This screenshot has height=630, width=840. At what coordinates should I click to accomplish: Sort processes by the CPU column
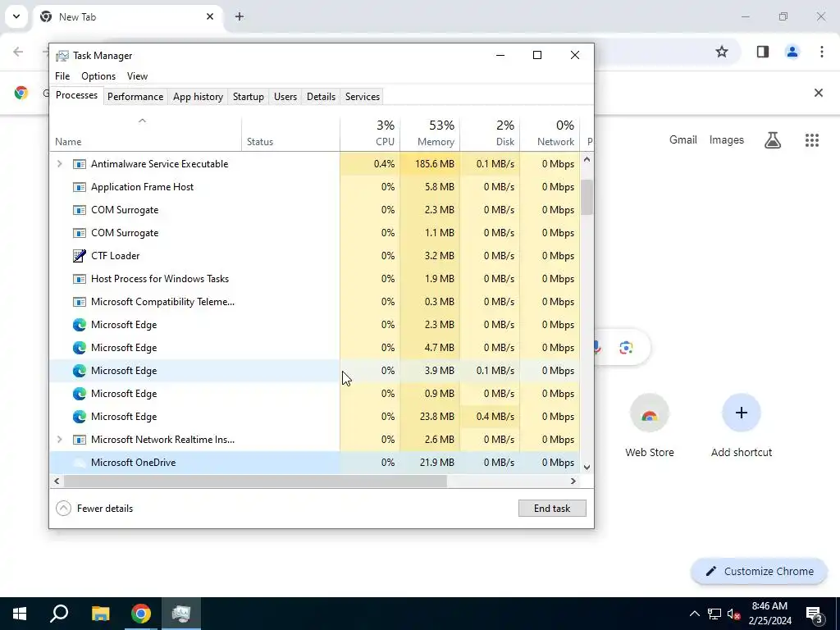(370, 134)
